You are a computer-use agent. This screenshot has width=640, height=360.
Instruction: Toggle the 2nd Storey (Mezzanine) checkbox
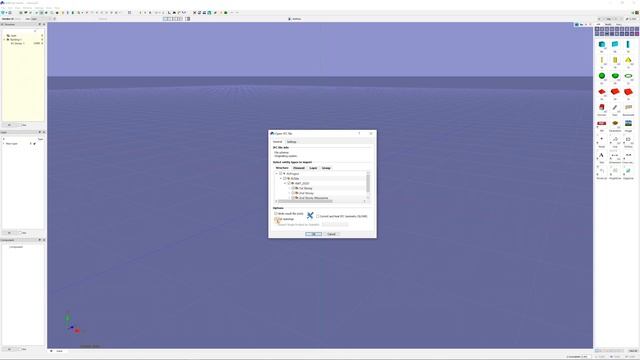pyautogui.click(x=293, y=198)
